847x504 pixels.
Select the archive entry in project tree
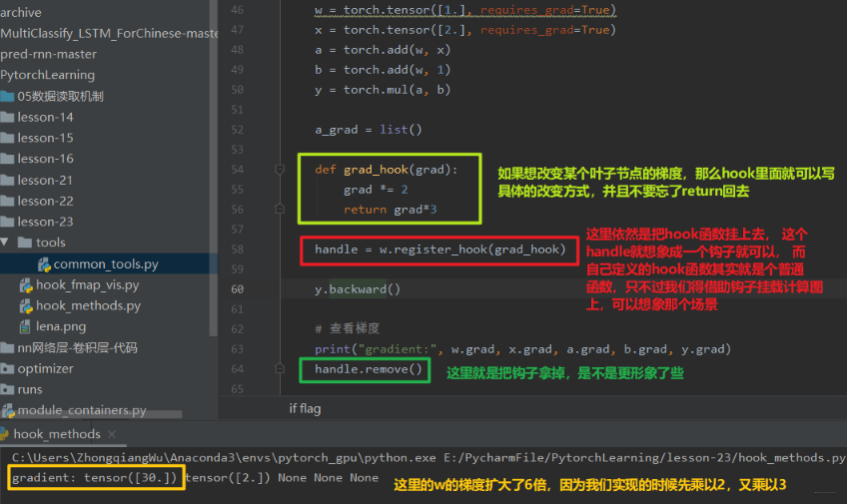[x=21, y=12]
